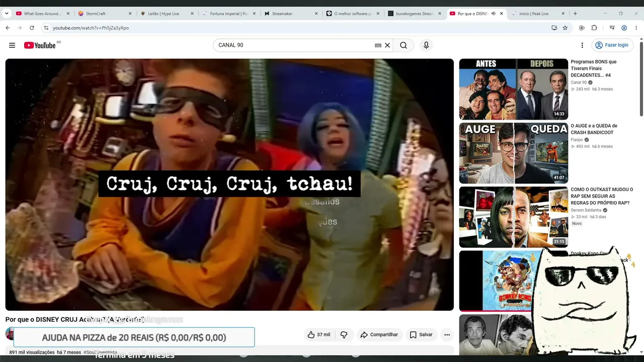Open a new browser tab
This screenshot has height=362, width=644.
[x=575, y=14]
